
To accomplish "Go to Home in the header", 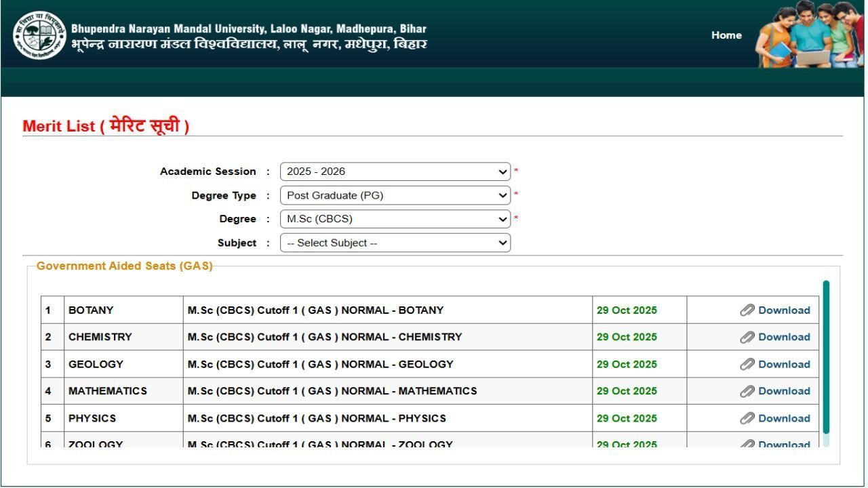I will tap(726, 35).
